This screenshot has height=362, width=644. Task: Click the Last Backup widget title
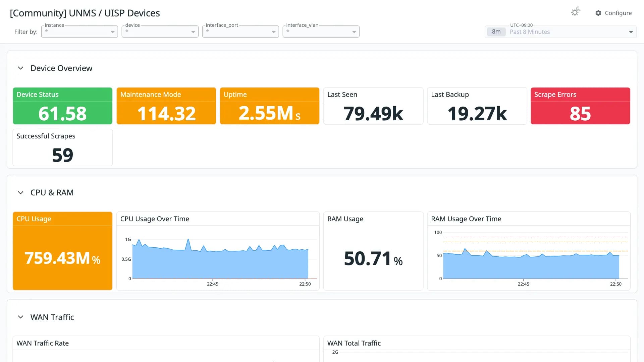(450, 95)
